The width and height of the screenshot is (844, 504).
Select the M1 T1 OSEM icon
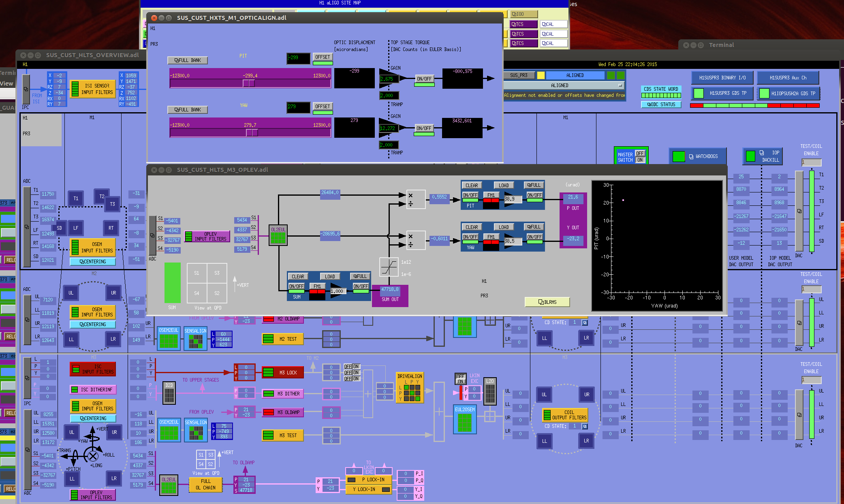[x=76, y=199]
